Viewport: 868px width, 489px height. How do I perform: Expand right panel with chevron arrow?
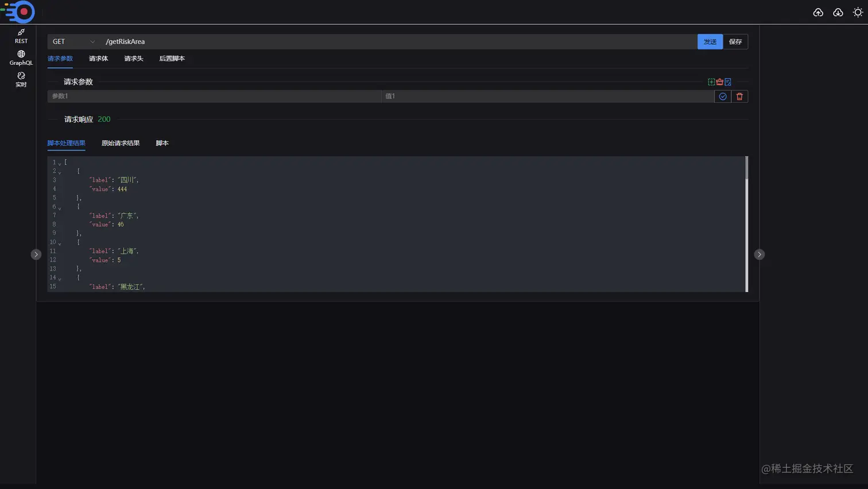pos(759,254)
